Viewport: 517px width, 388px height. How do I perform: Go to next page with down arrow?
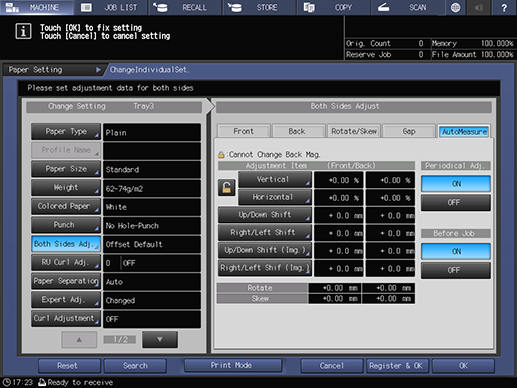pos(160,340)
